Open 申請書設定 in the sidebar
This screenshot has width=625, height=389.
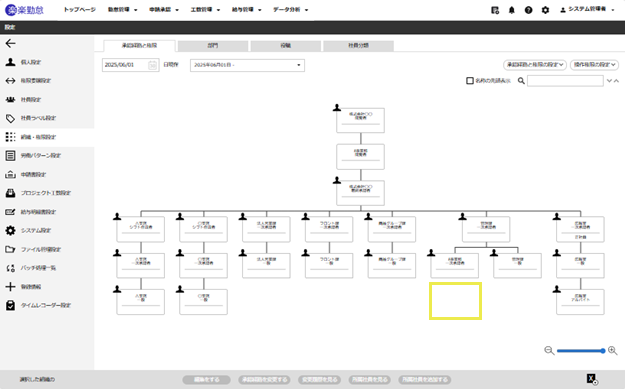tap(47, 175)
